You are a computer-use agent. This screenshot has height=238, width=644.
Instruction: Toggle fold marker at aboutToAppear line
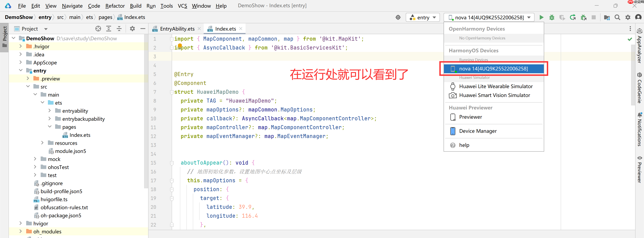(172, 163)
